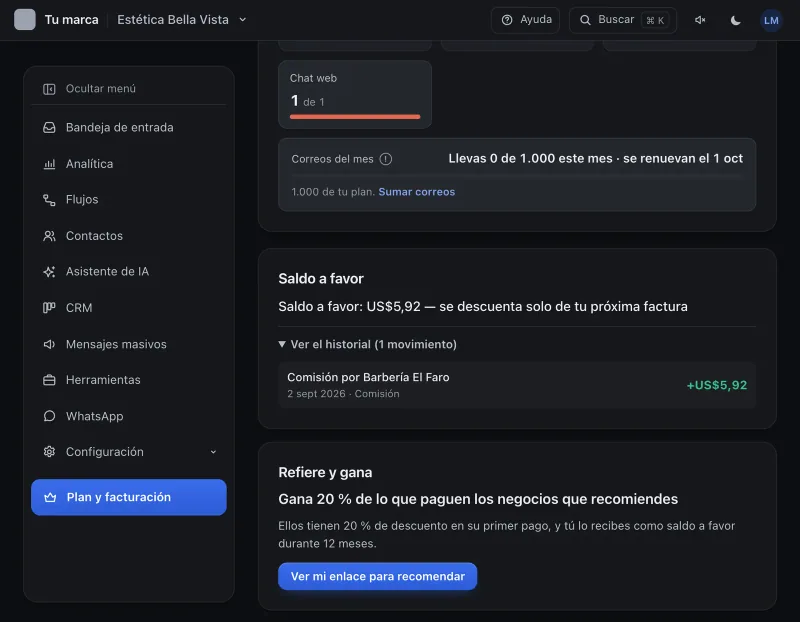This screenshot has width=800, height=622.
Task: Open Contactos menu label
Action: [94, 236]
